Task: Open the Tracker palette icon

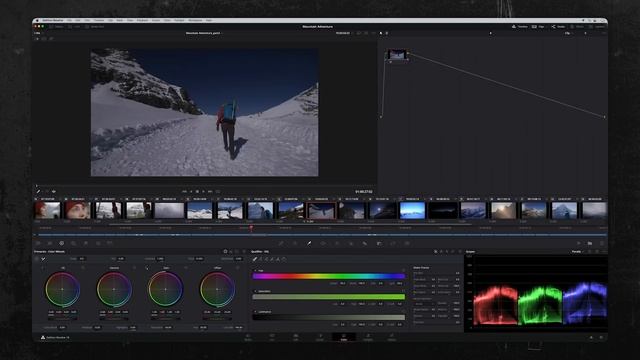Action: [x=337, y=243]
